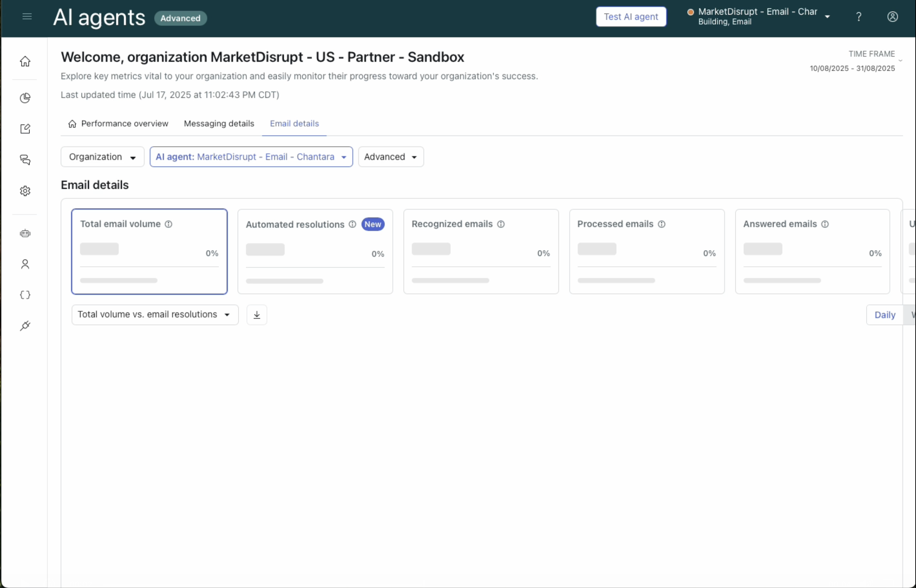Switch to the Performance overview tab
Image resolution: width=916 pixels, height=588 pixels.
point(124,123)
